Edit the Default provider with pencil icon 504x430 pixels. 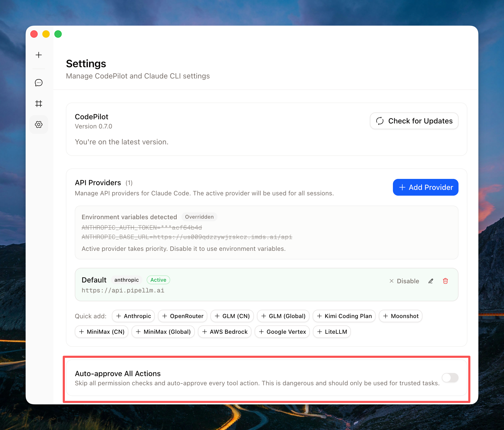(x=431, y=281)
